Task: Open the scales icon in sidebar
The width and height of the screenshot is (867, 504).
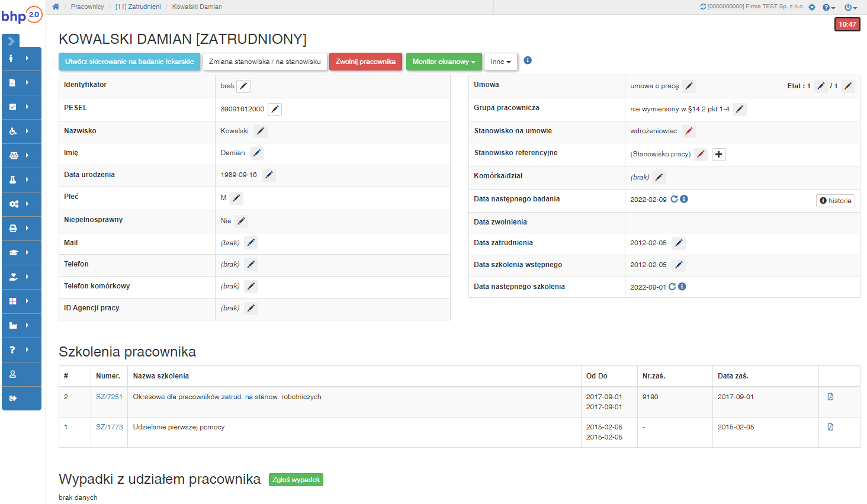Action: coord(14,156)
